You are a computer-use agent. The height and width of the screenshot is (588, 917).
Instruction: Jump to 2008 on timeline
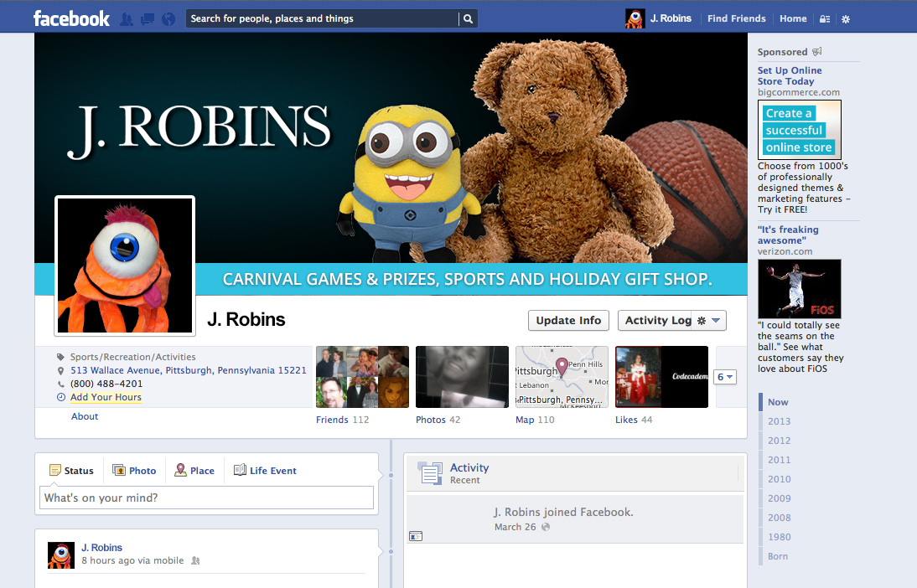coord(779,518)
